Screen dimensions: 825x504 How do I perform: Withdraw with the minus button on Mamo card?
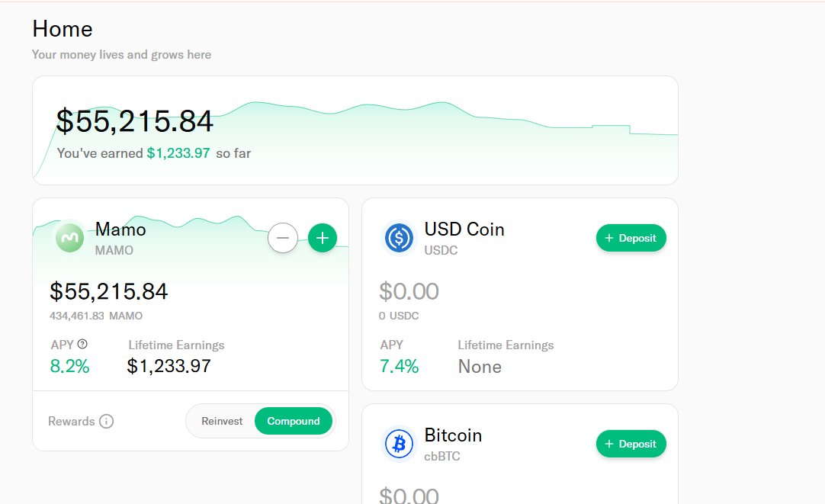283,238
